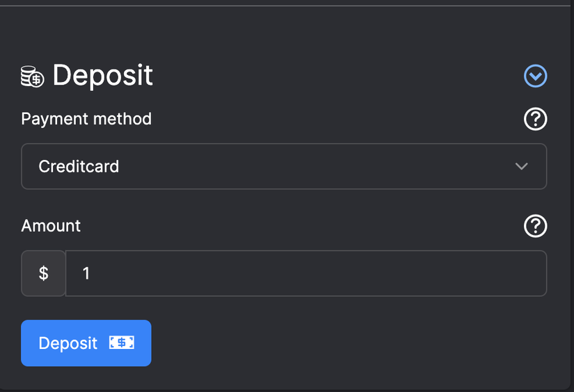Select the Creditcard option text
The image size is (574, 392).
pyautogui.click(x=79, y=167)
